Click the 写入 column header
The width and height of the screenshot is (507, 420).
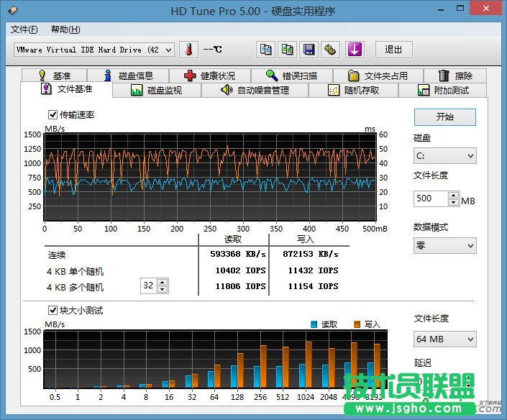pos(306,239)
